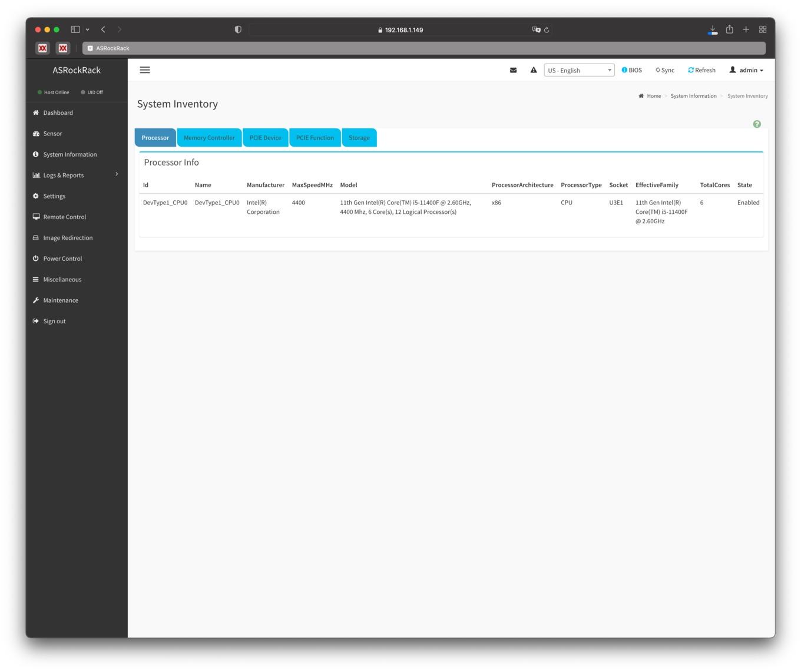801x672 pixels.
Task: Click the System Inventory page title
Action: (x=177, y=104)
